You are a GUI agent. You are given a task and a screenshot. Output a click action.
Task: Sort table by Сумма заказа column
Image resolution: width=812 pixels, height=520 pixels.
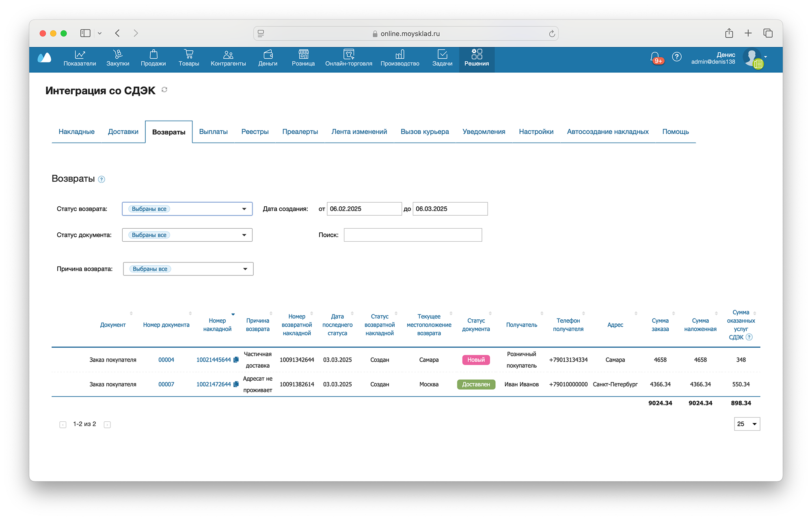[660, 325]
